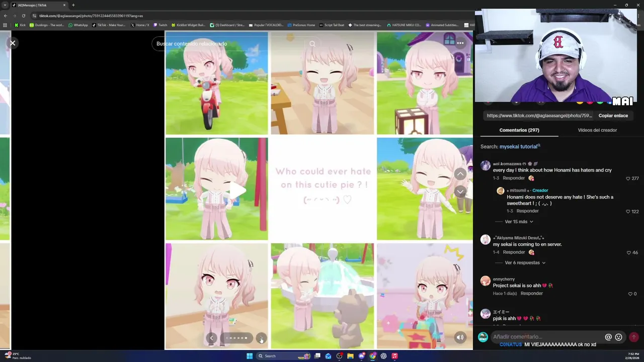The image size is (644, 362).
Task: Go back in the browser
Action: pyautogui.click(x=6, y=16)
